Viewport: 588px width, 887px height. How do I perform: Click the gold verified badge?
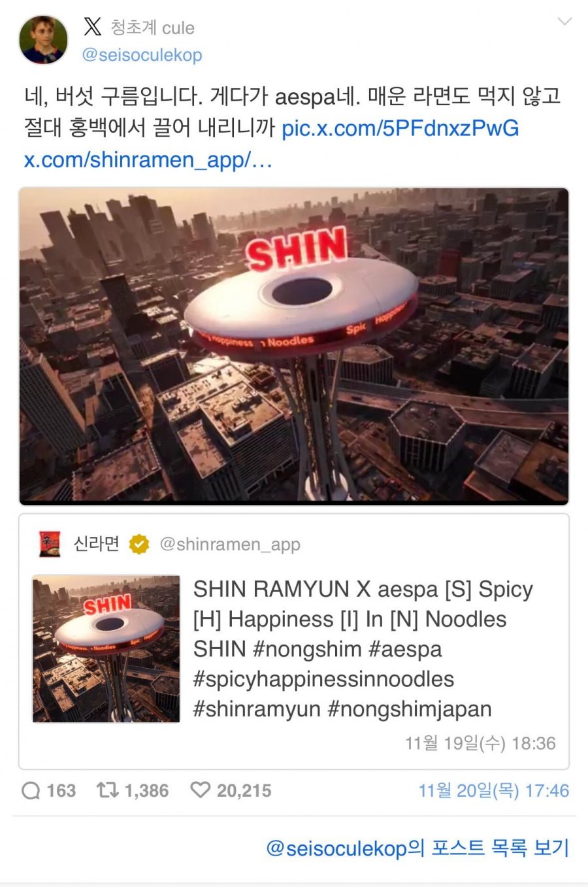(x=139, y=544)
